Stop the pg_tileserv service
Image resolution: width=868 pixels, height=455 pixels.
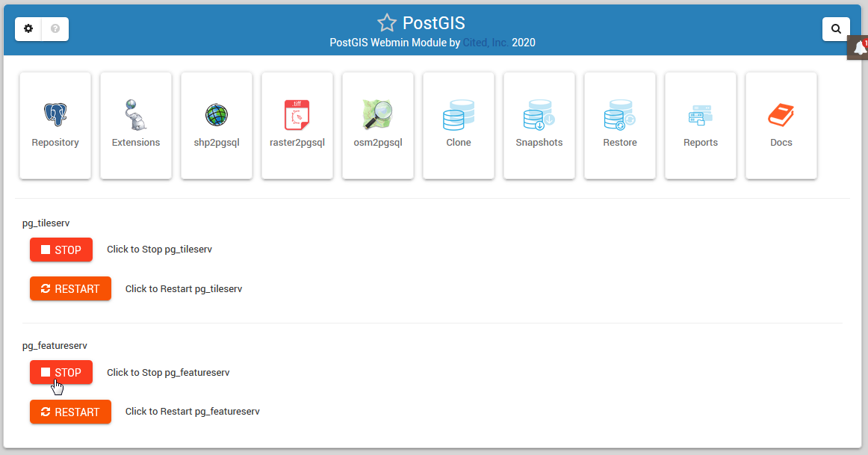click(x=61, y=250)
